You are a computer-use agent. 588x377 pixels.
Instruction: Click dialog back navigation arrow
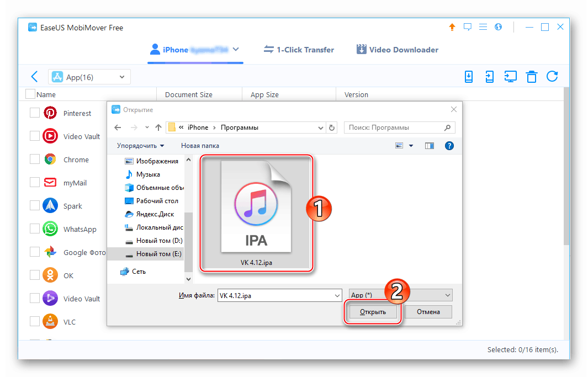point(118,128)
